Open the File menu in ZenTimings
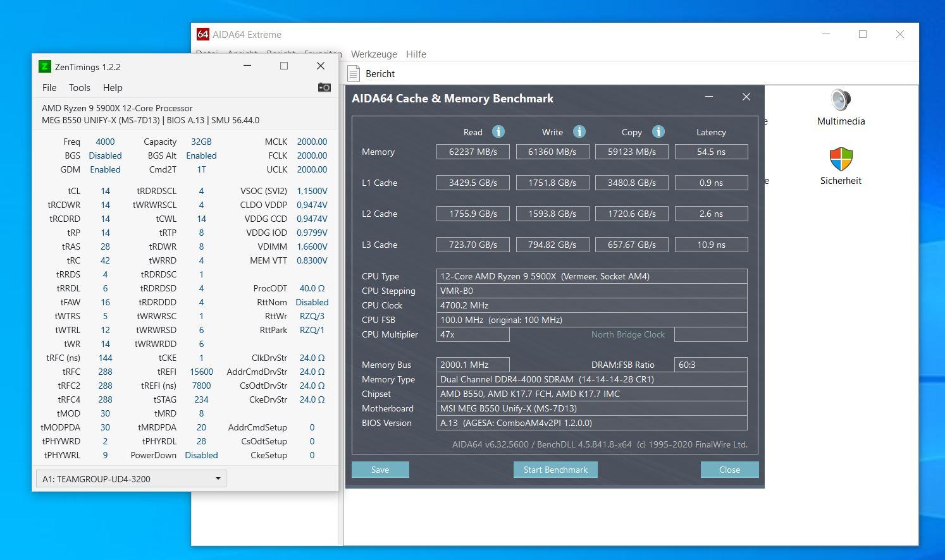 coord(49,88)
